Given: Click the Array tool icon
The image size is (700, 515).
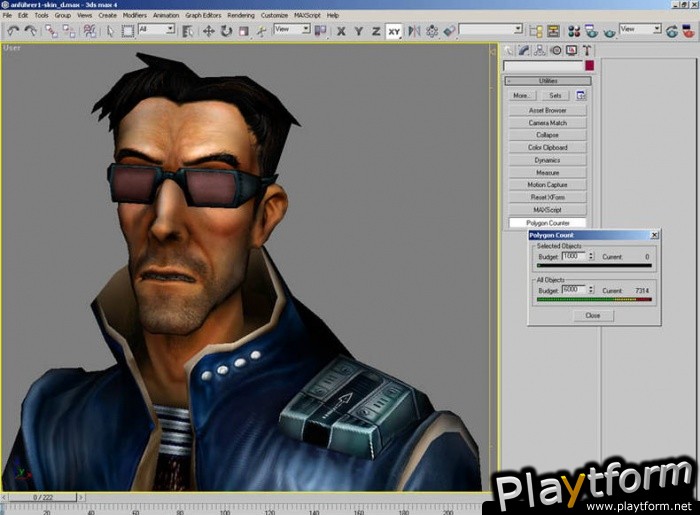Looking at the screenshot, I should [432, 31].
